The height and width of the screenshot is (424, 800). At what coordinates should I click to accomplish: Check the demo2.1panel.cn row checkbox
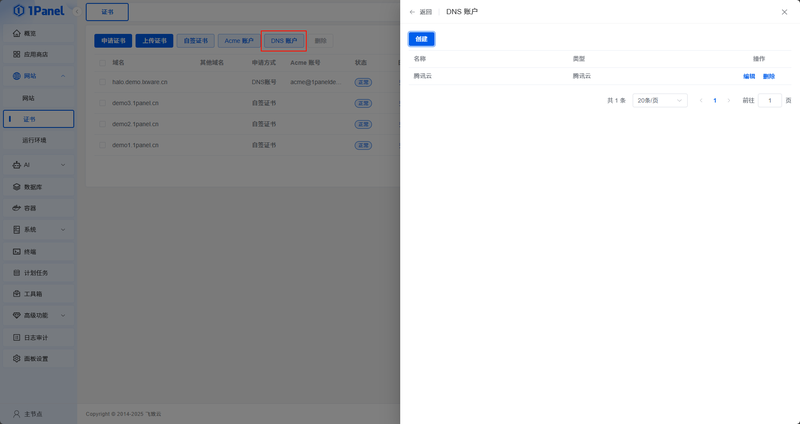coord(103,124)
